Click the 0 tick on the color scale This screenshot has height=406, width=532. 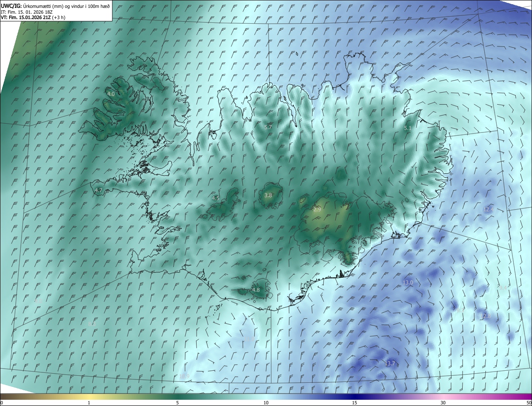click(2, 403)
